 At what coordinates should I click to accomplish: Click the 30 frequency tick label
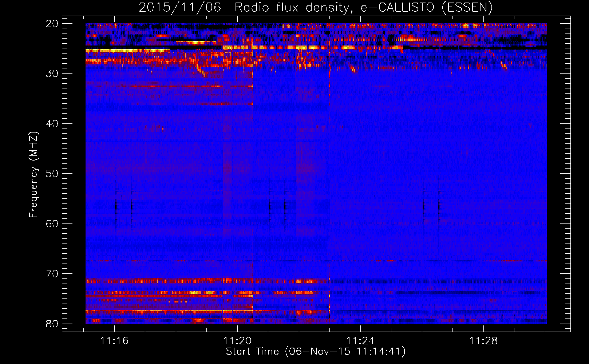click(52, 74)
